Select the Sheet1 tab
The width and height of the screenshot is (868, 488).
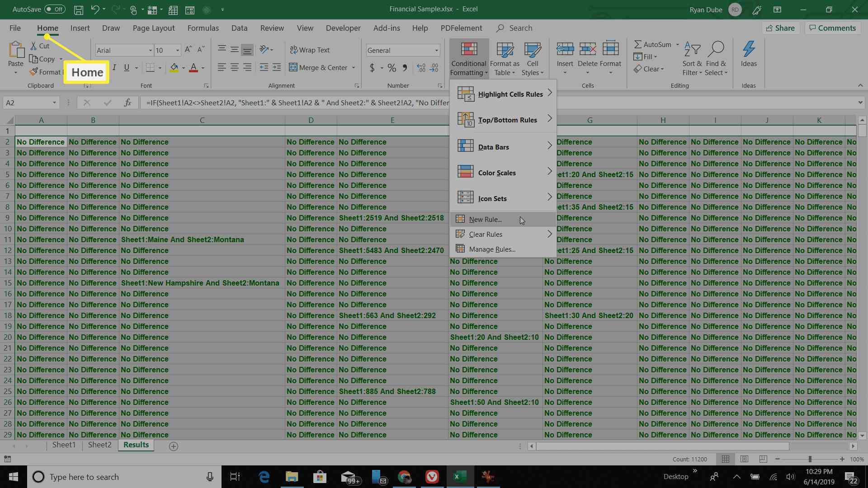62,445
